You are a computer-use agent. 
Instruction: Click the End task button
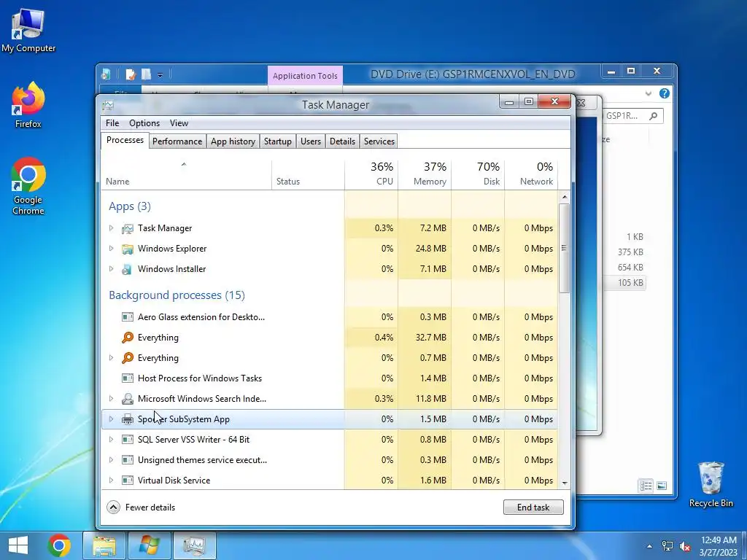click(533, 507)
